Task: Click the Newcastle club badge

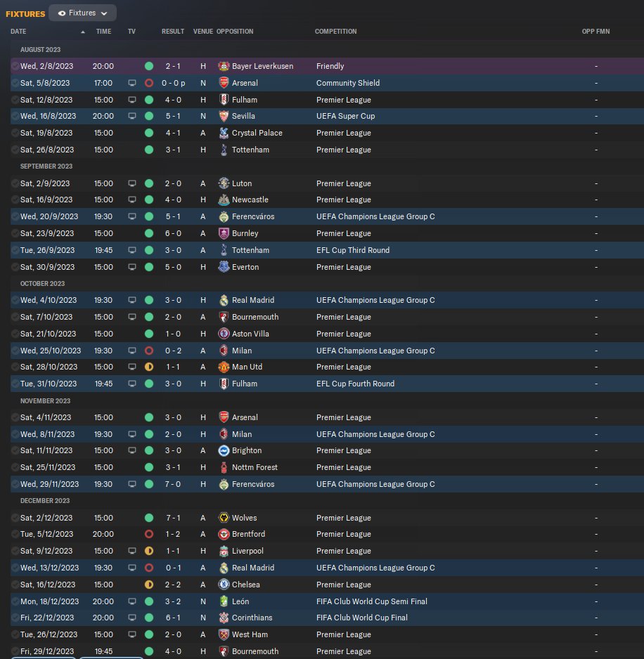Action: [x=224, y=200]
